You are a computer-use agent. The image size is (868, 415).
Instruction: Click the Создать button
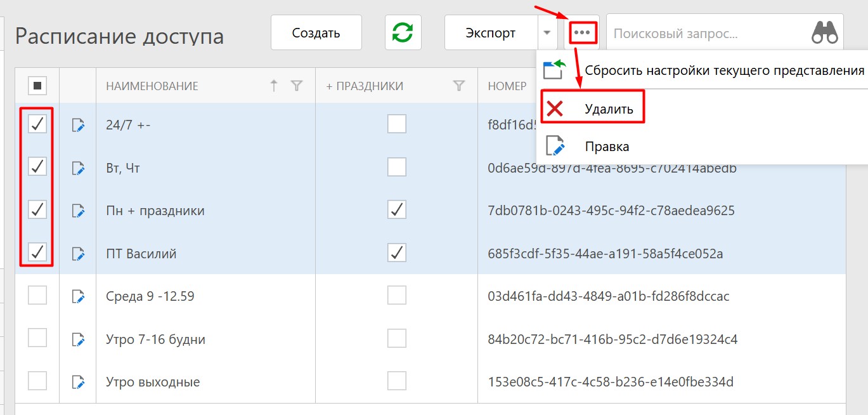tap(316, 33)
